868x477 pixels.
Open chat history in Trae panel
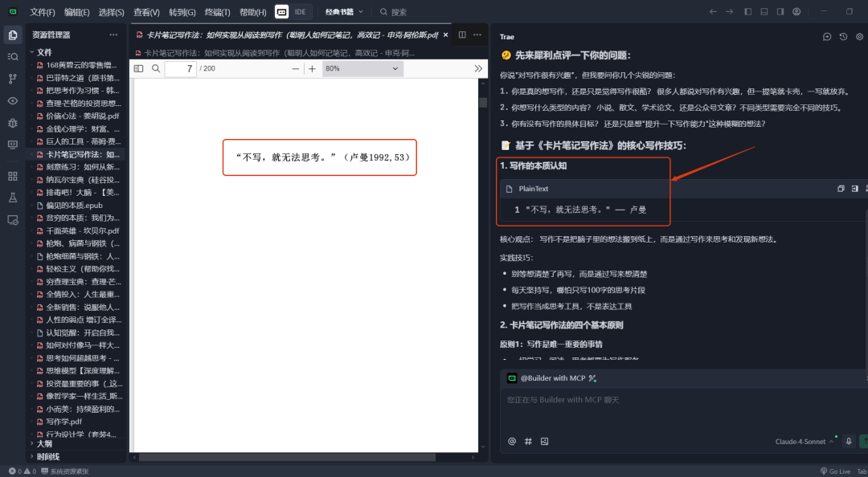[843, 36]
